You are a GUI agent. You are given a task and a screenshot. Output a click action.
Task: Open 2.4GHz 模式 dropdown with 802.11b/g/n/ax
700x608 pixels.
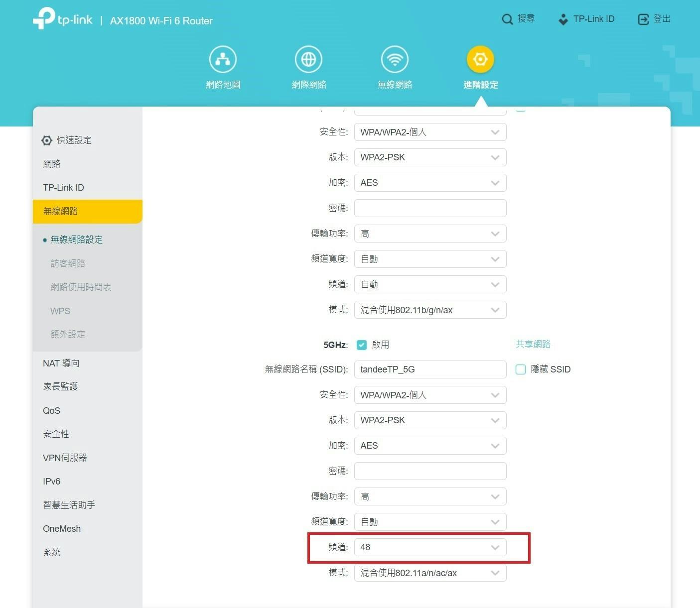tap(430, 310)
